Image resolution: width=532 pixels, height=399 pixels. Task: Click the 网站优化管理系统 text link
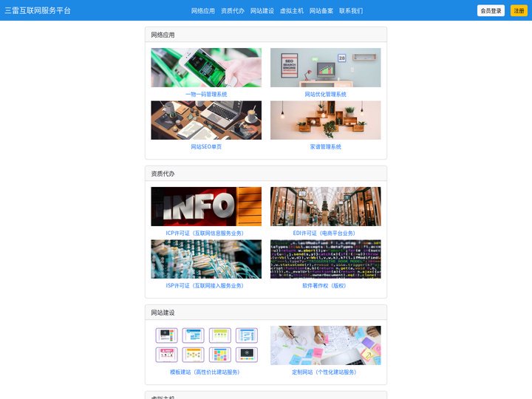[x=325, y=95]
